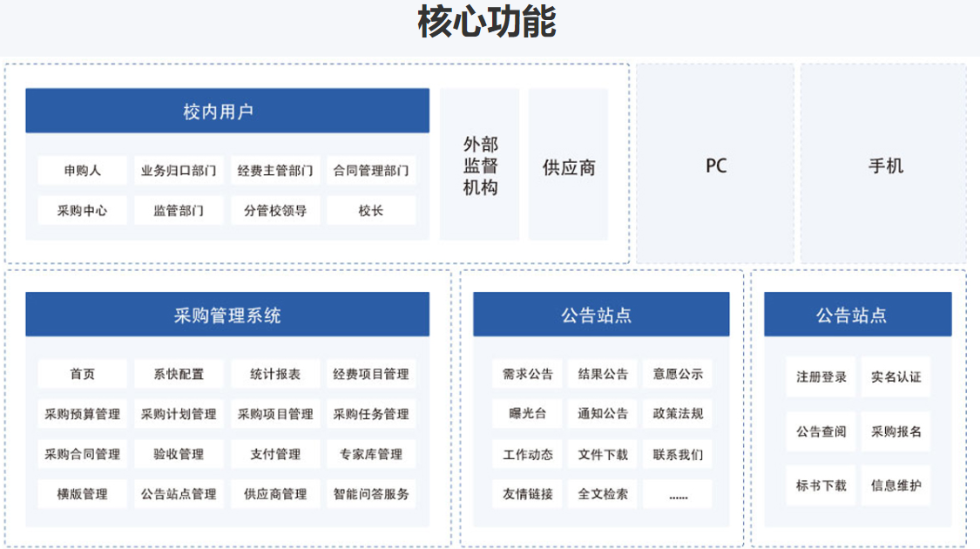Choose the 手机 platform block
This screenshot has width=980, height=549.
pos(884,165)
